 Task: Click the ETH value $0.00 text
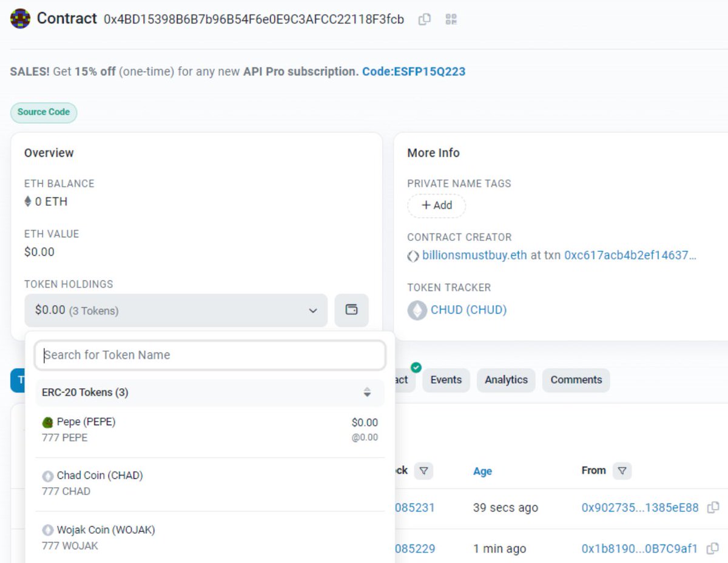tap(39, 252)
